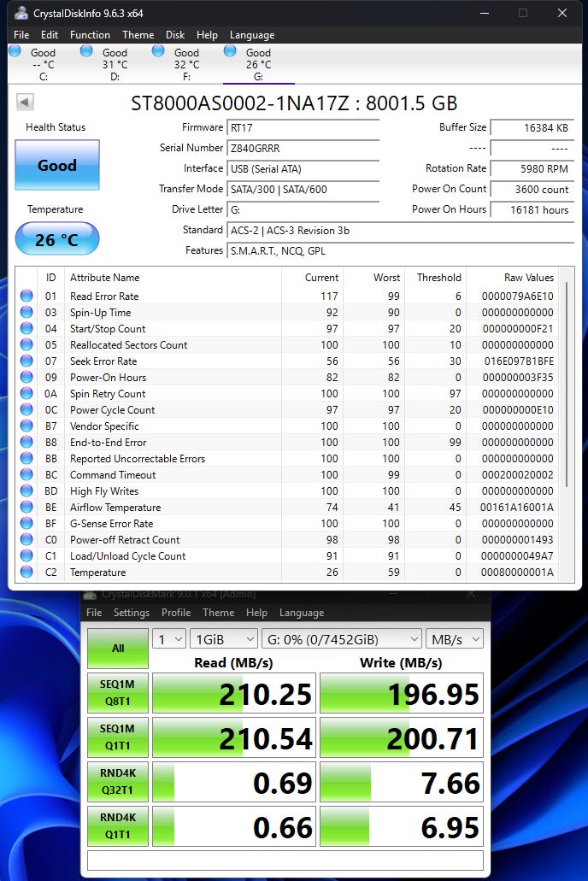This screenshot has width=588, height=881.
Task: Open CrystalDiskInfo Help menu
Action: (207, 35)
